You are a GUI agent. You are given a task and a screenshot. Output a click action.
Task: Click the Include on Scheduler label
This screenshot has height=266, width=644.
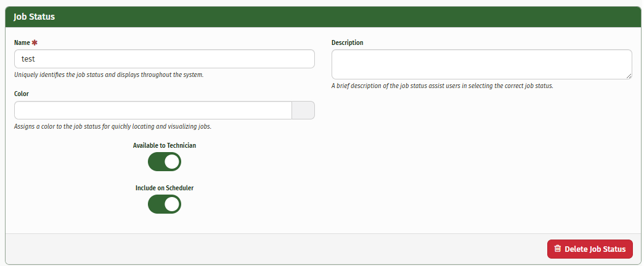click(x=165, y=188)
